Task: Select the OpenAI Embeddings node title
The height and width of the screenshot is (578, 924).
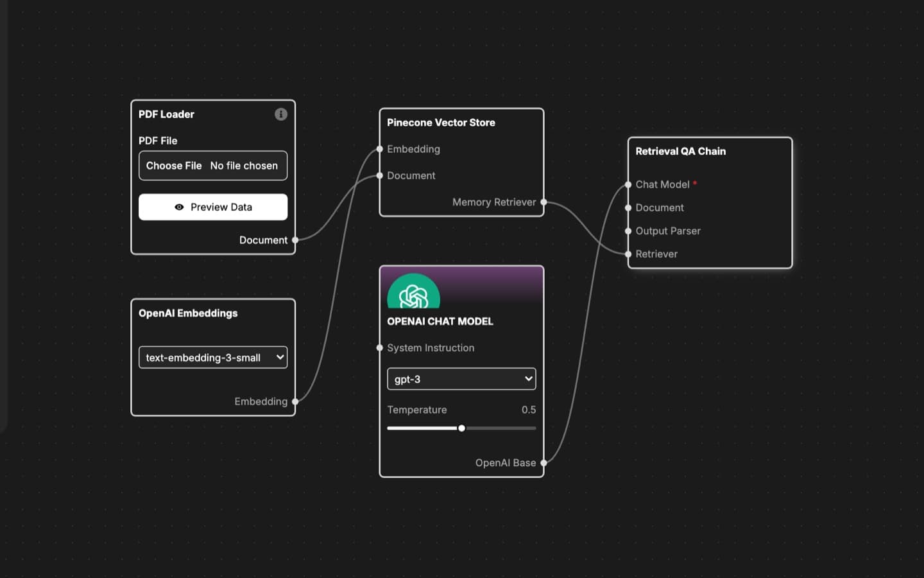Action: (x=188, y=313)
